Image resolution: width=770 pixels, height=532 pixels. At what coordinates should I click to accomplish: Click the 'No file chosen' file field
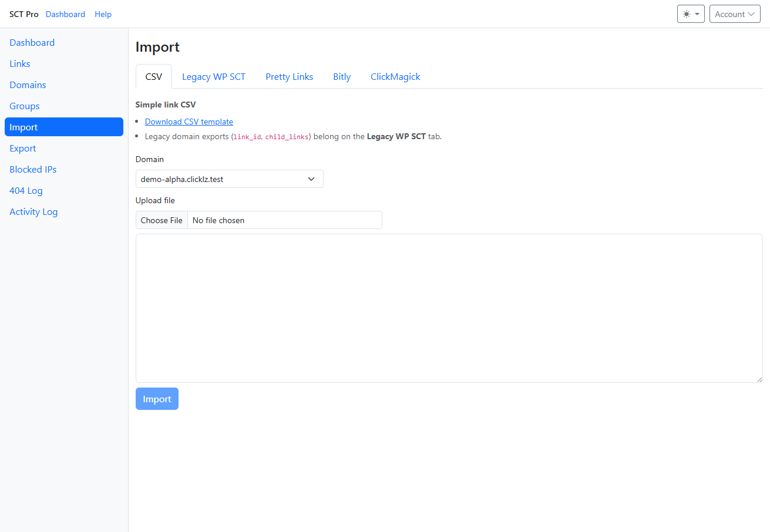259,220
